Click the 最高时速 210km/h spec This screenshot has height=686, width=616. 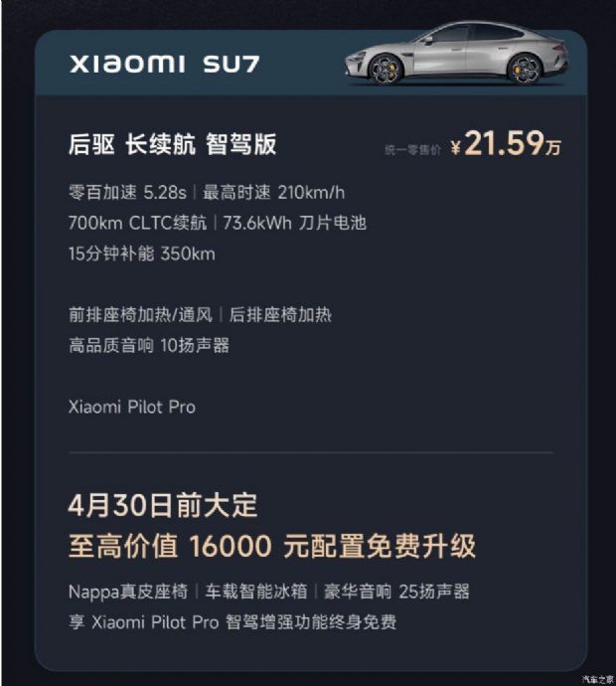click(x=273, y=193)
